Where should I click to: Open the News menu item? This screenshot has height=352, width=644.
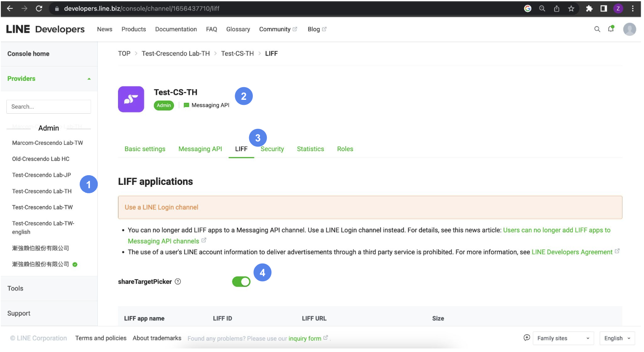coord(105,29)
